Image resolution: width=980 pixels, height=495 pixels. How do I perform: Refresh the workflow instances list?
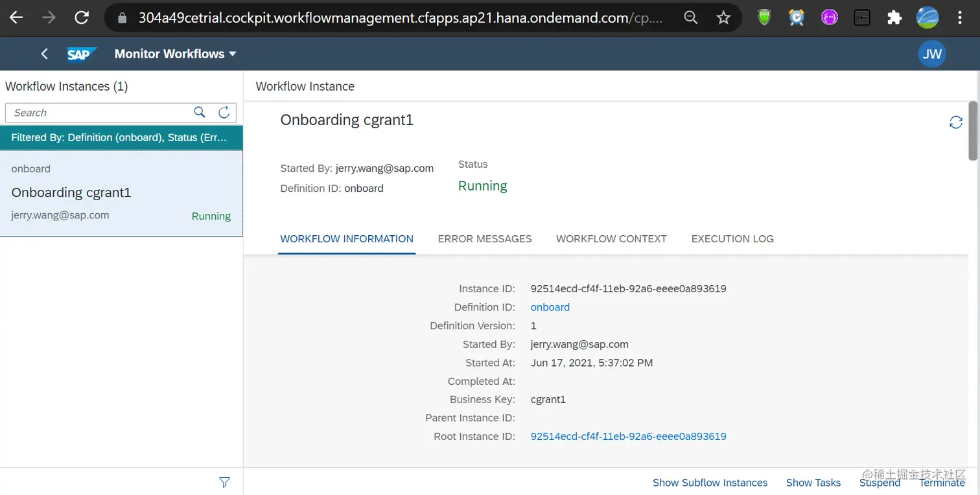pos(224,112)
